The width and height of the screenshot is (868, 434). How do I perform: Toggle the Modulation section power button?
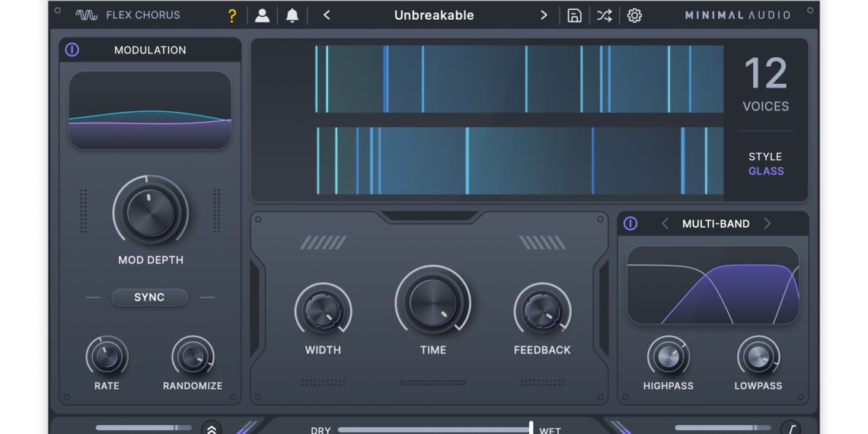coord(72,50)
